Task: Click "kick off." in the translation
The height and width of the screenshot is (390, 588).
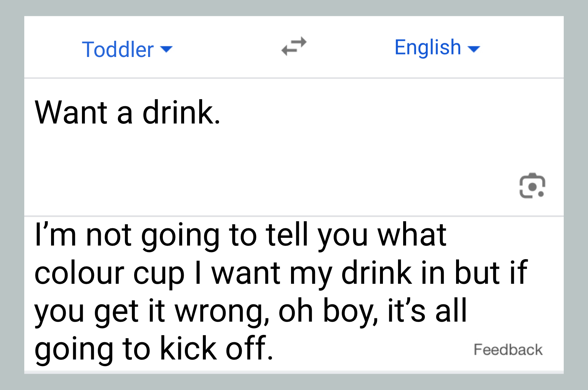Action: (x=216, y=348)
